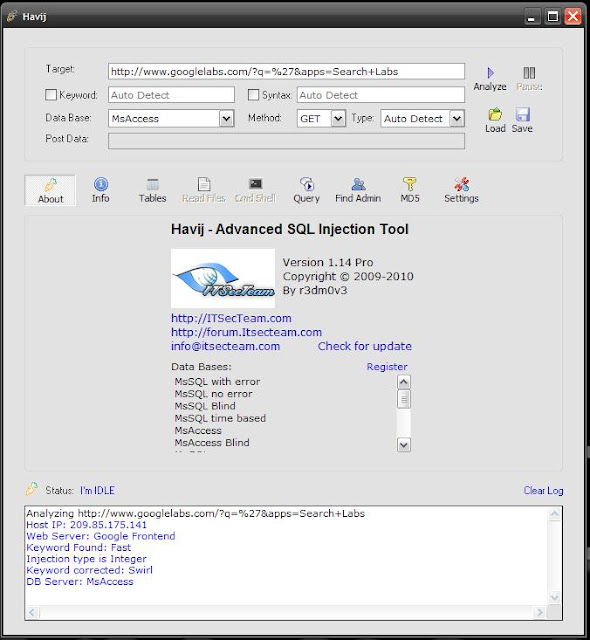Switch to the Query tab

click(306, 191)
